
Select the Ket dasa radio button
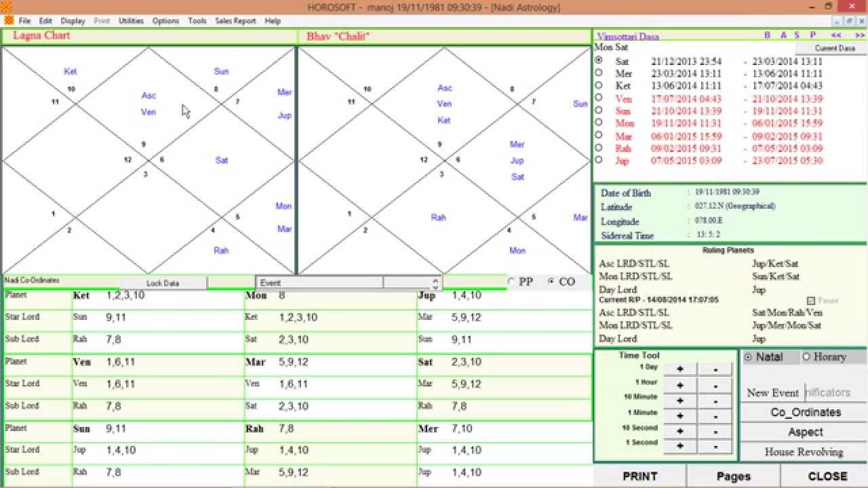pyautogui.click(x=599, y=85)
